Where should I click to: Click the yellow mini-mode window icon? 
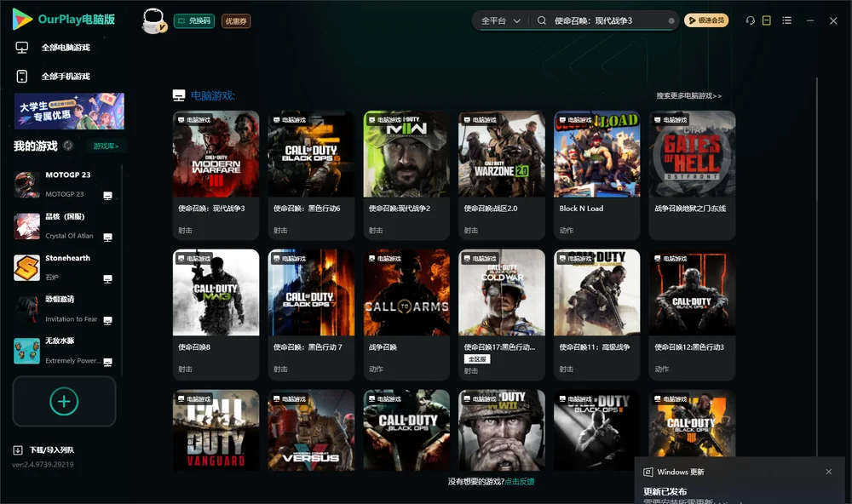[x=767, y=20]
